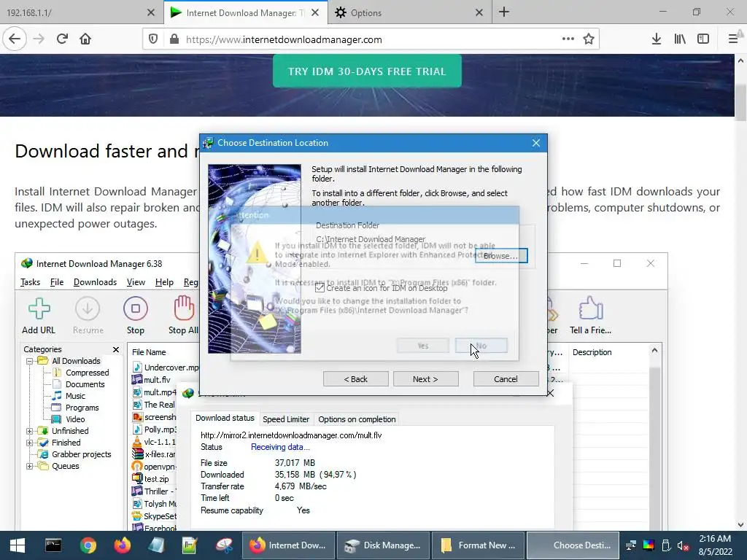Expand the Unfinished category node
The width and height of the screenshot is (747, 560).
[29, 431]
